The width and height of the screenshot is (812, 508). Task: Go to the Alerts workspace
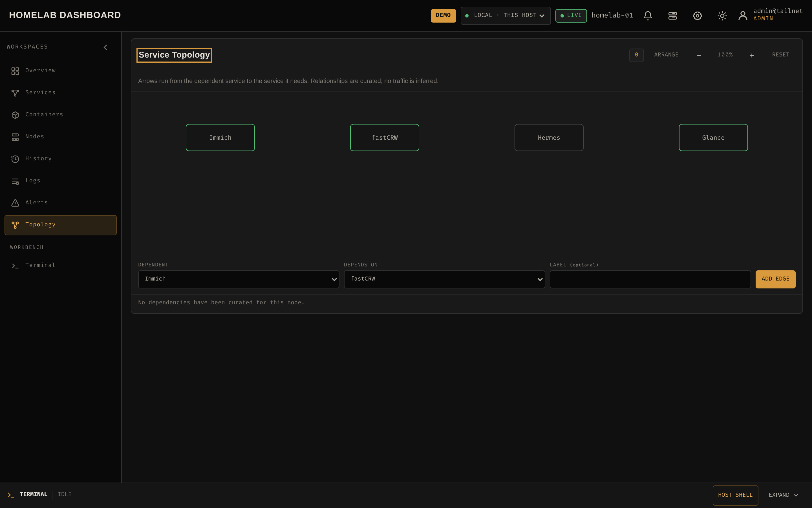[x=60, y=203]
